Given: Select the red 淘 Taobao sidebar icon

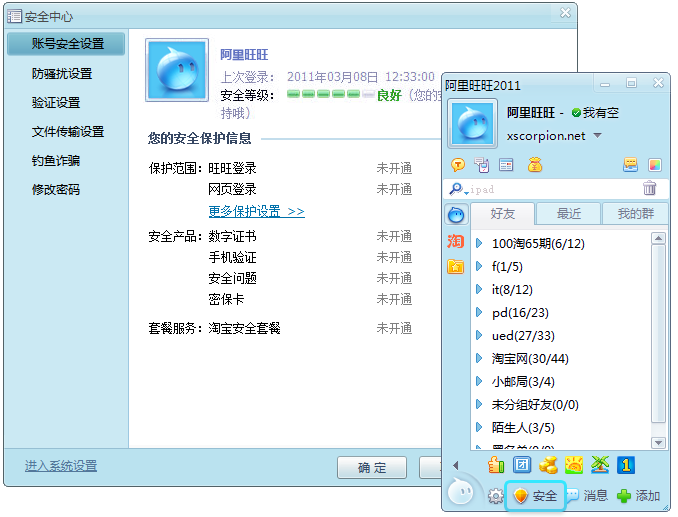Looking at the screenshot, I should pos(456,241).
